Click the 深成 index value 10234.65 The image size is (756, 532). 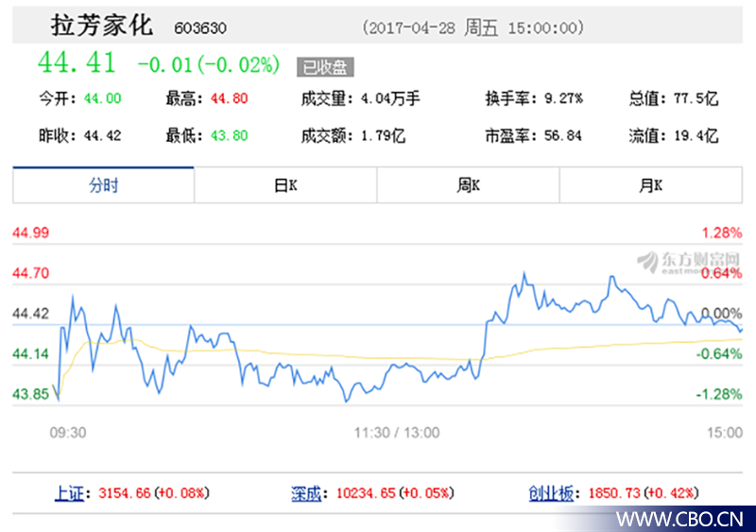click(366, 493)
